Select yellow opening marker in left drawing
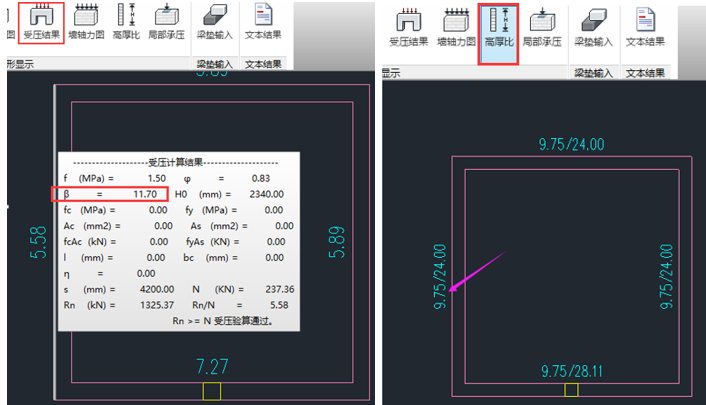 pyautogui.click(x=212, y=391)
